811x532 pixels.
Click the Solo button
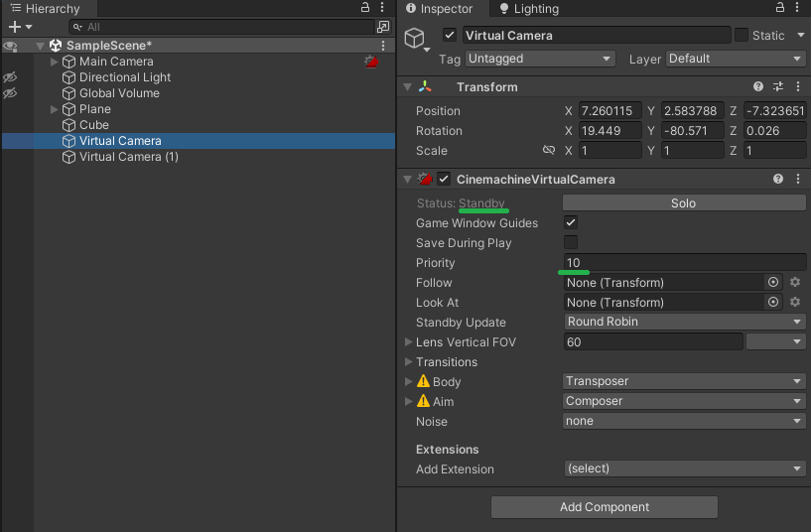click(684, 203)
